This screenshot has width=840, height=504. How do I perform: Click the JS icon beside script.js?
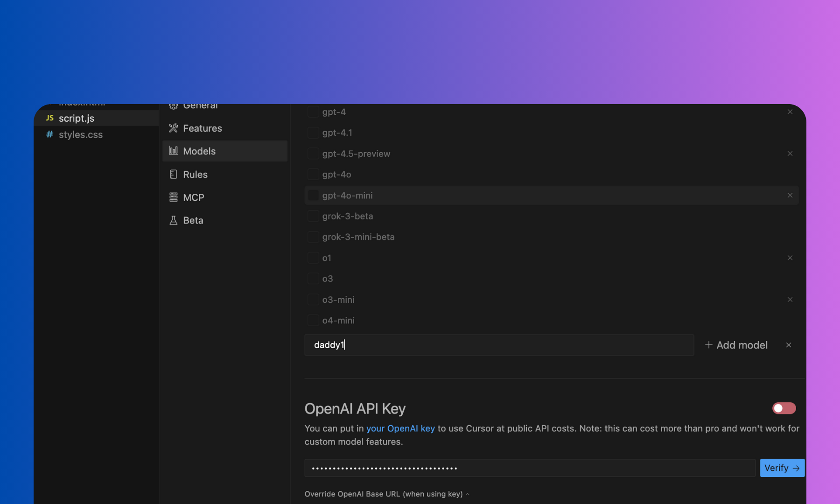pos(49,118)
